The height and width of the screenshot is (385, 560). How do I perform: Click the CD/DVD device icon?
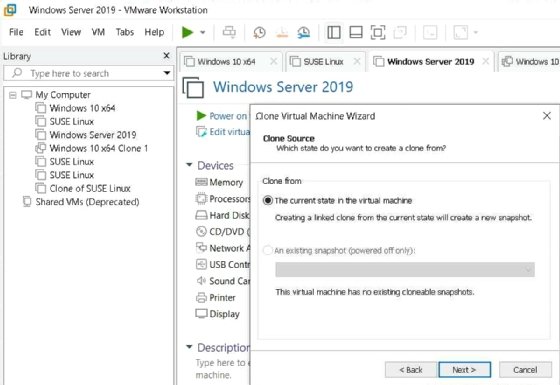pos(201,231)
